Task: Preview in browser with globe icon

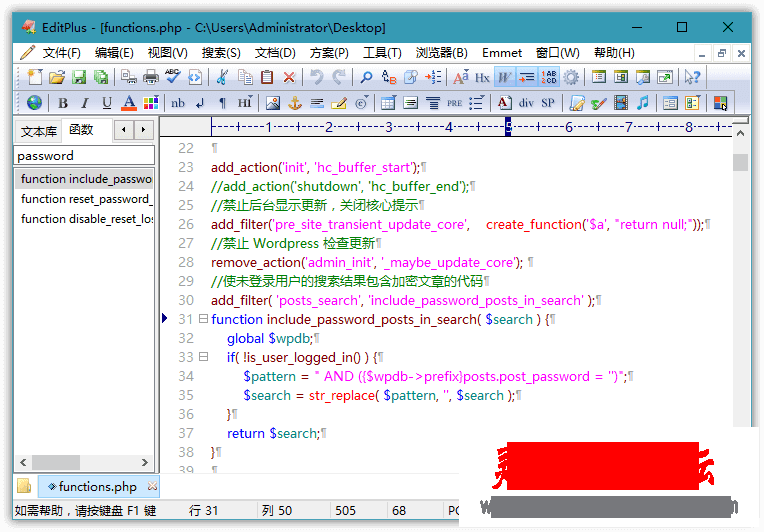Action: (x=34, y=103)
